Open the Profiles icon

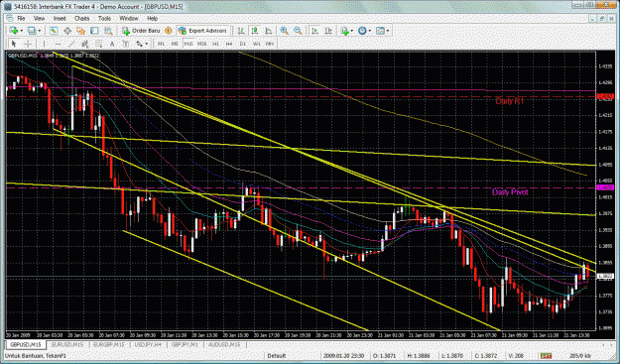pos(32,31)
